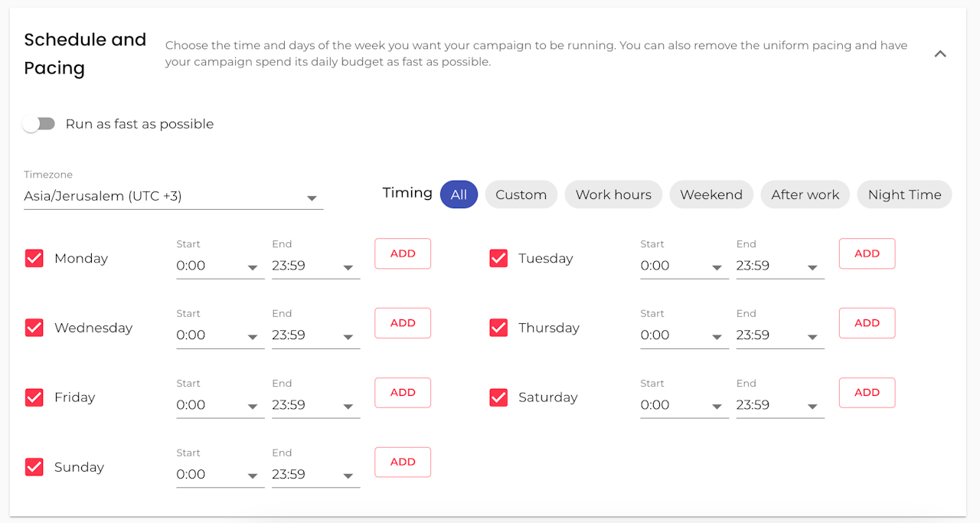Open Friday Start time dropdown
980x523 pixels.
click(x=220, y=406)
